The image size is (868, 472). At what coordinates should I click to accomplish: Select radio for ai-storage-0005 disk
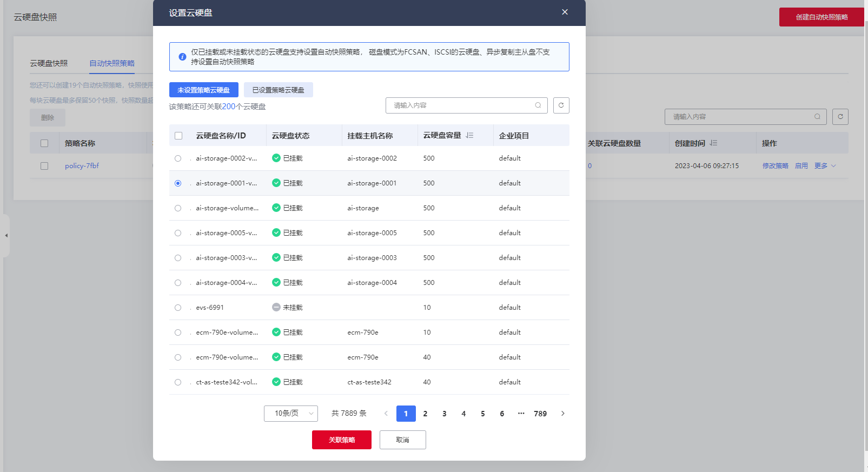tap(178, 233)
